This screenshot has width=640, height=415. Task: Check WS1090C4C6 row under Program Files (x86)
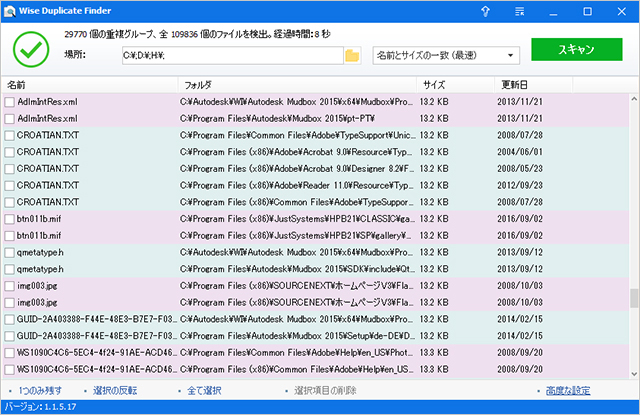9,370
